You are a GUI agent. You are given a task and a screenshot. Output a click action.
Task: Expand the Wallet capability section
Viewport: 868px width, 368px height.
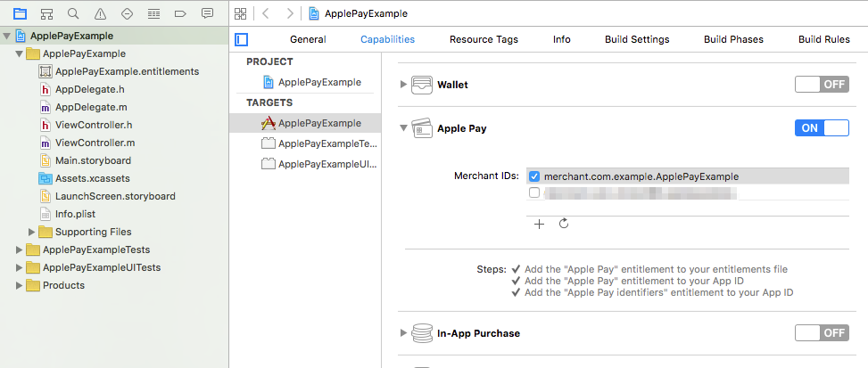pos(402,85)
